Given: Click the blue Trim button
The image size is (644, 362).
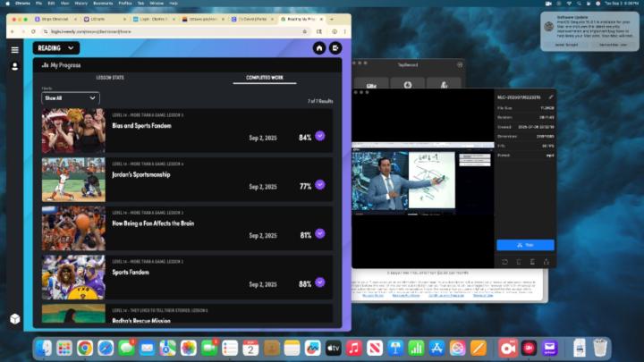Looking at the screenshot, I should 525,244.
